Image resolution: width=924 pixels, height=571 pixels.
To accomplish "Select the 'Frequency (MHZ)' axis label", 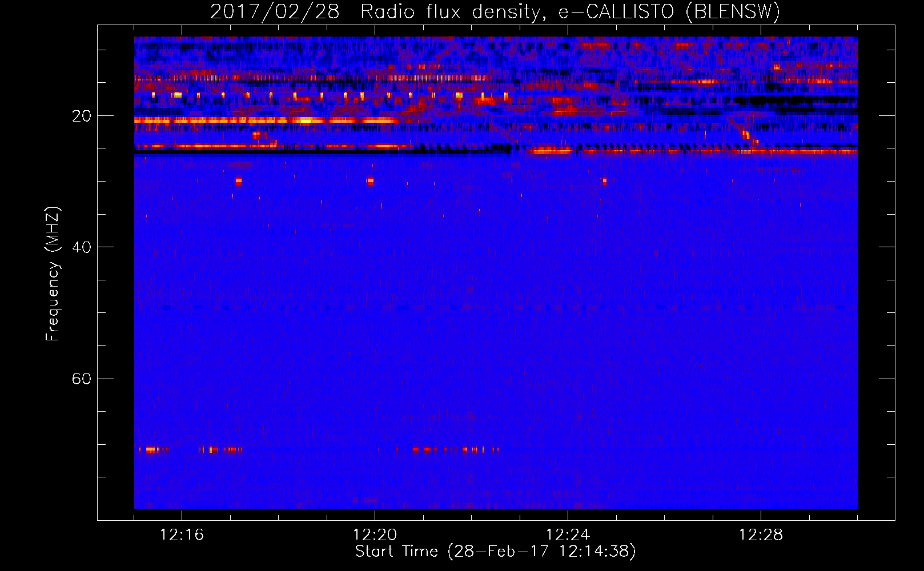I will (53, 274).
